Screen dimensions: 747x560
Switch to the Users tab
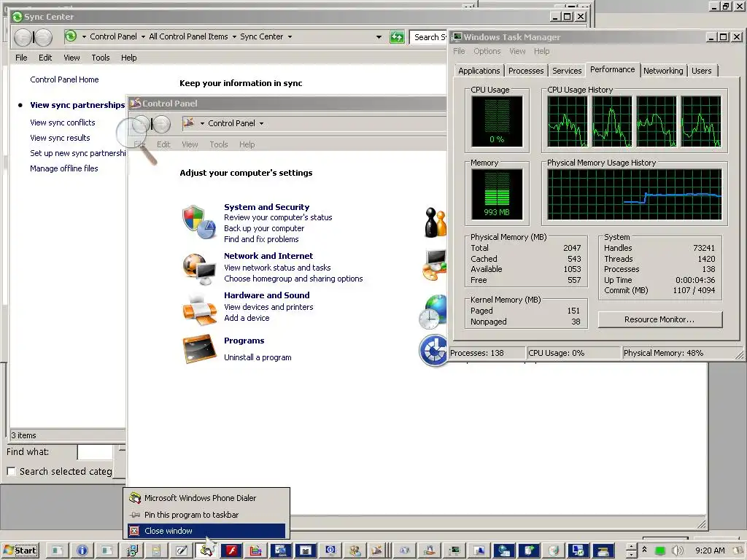701,71
